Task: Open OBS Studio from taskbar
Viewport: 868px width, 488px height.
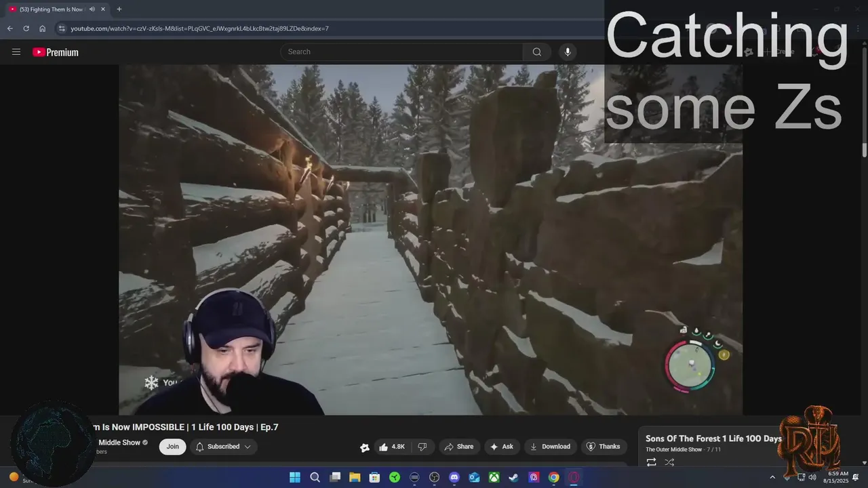Action: point(435,477)
